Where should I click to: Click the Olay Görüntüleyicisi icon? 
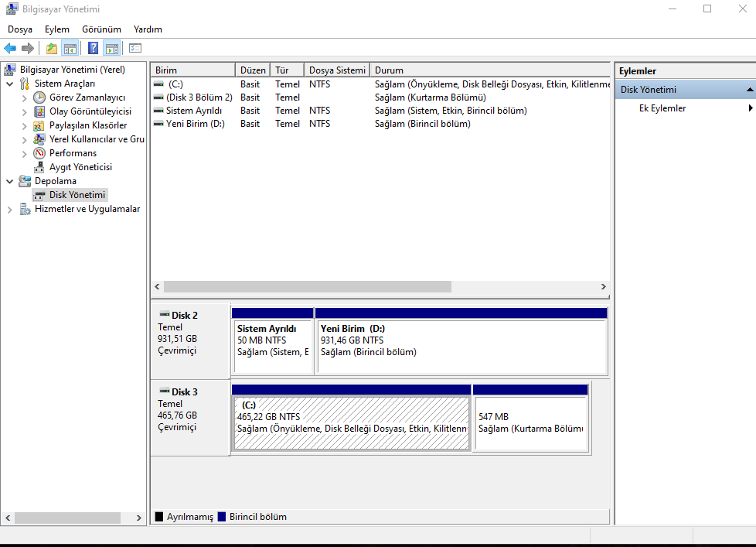[x=39, y=111]
